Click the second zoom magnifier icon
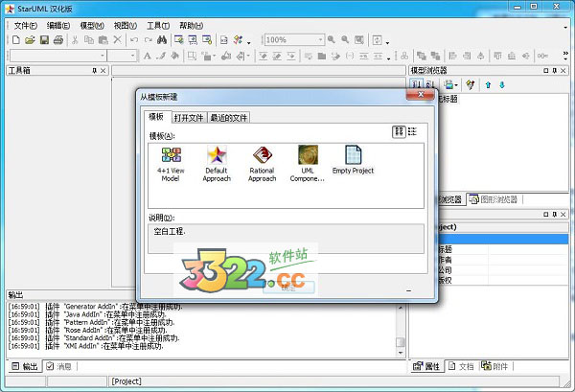 coord(345,39)
